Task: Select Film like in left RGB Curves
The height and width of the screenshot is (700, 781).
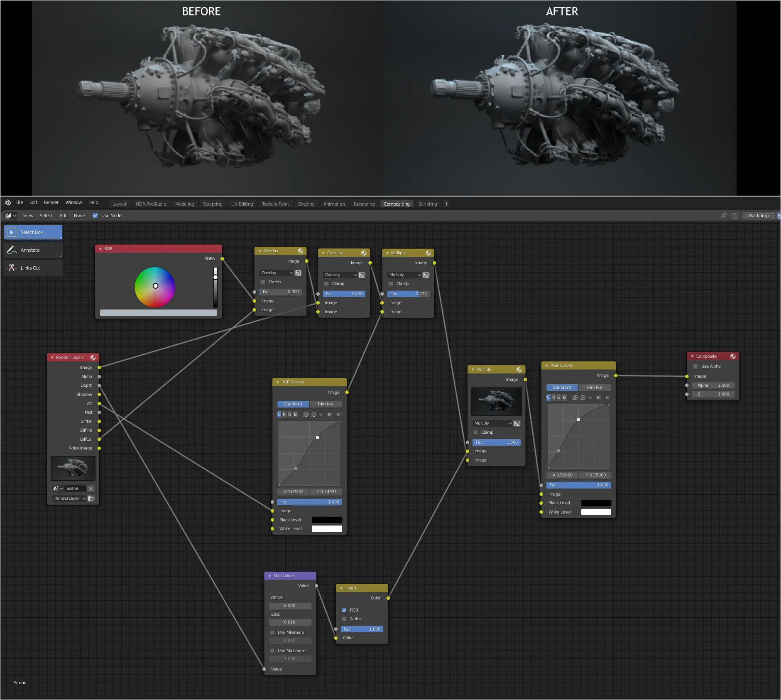Action: point(326,404)
